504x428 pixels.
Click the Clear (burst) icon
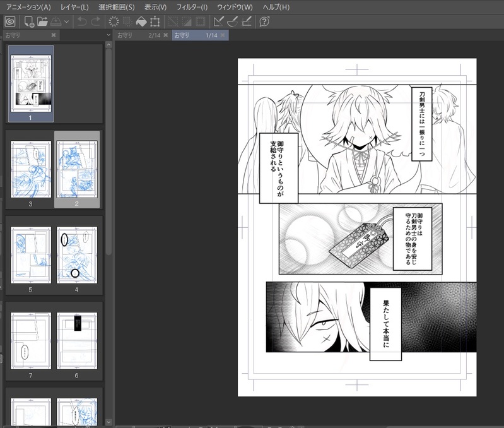[x=114, y=22]
